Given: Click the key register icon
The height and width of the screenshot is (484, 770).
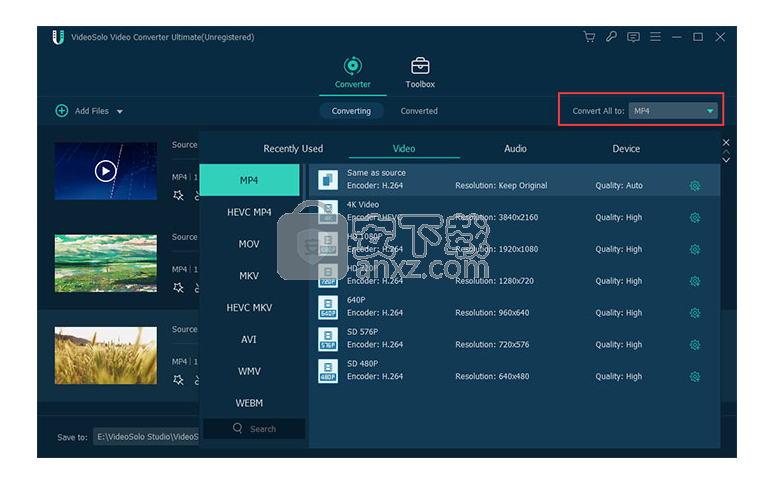Looking at the screenshot, I should pyautogui.click(x=611, y=36).
